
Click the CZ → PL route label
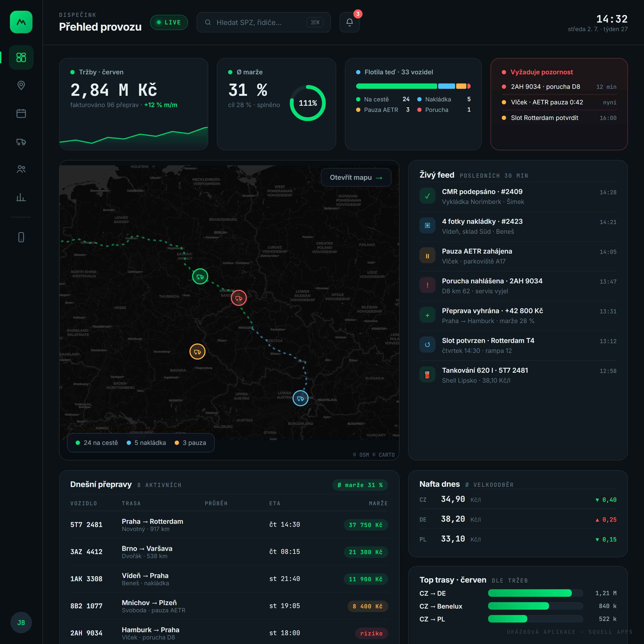pyautogui.click(x=432, y=619)
